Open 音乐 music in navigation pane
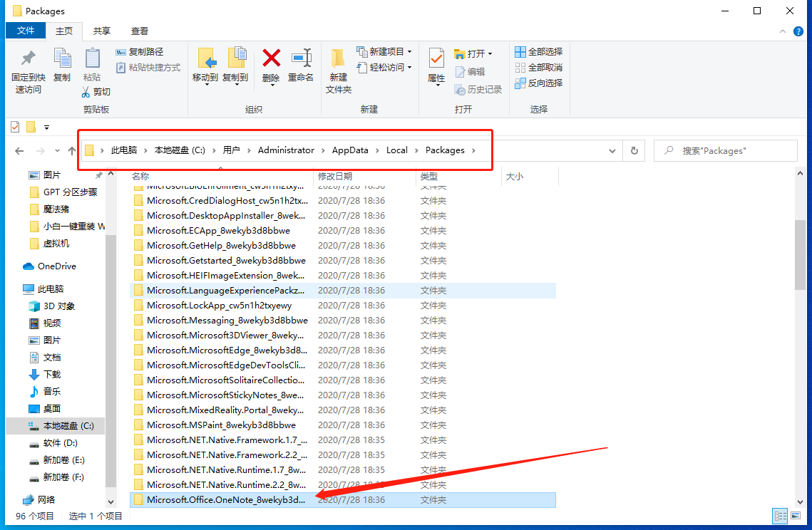Image resolution: width=812 pixels, height=530 pixels. point(44,391)
